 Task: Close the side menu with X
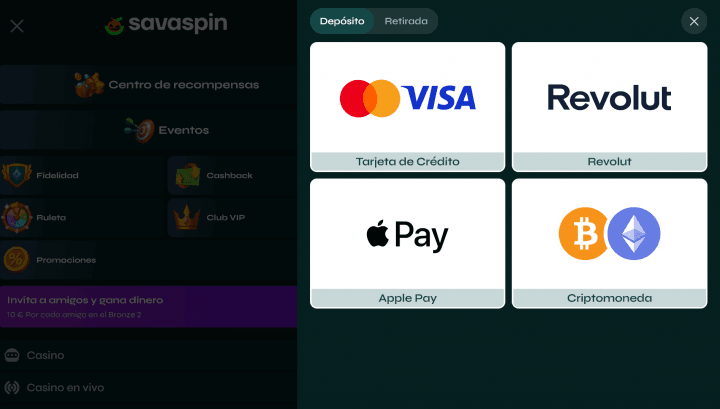click(17, 26)
